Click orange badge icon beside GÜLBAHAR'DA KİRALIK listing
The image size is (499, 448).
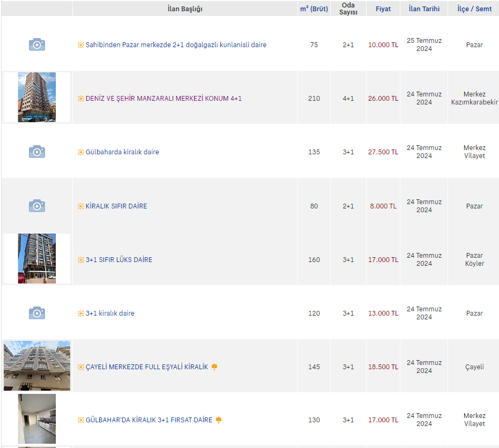(219, 420)
